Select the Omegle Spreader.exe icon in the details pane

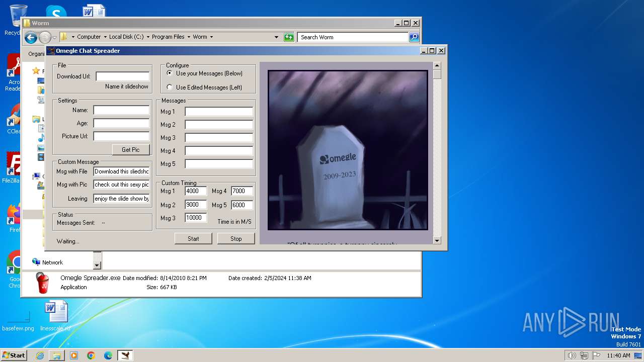(43, 283)
